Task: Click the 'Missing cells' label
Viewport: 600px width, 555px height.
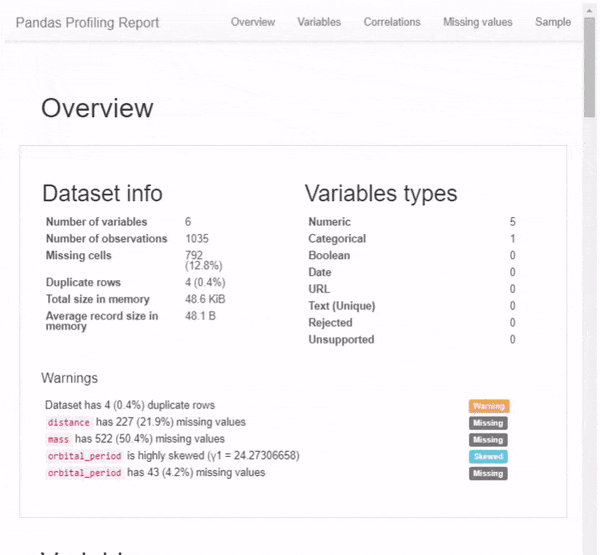Action: pyautogui.click(x=78, y=255)
